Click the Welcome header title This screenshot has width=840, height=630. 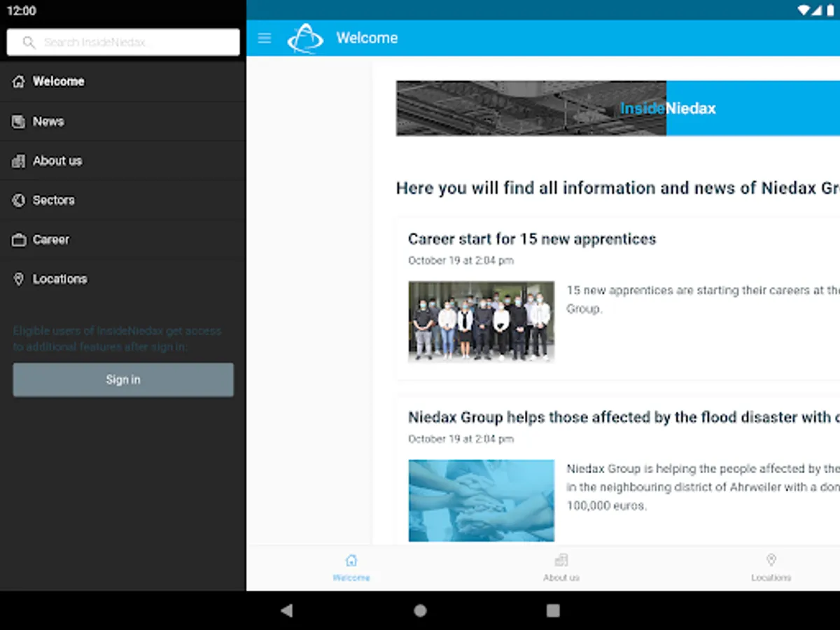click(x=367, y=38)
